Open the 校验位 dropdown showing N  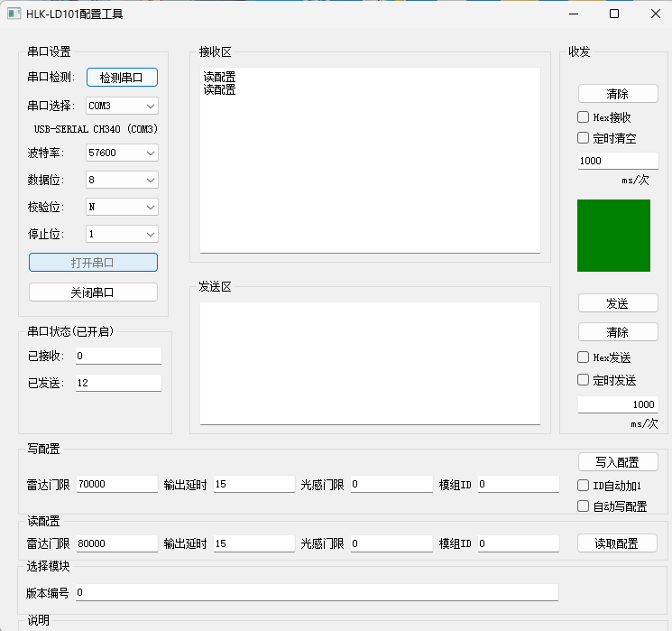[122, 207]
